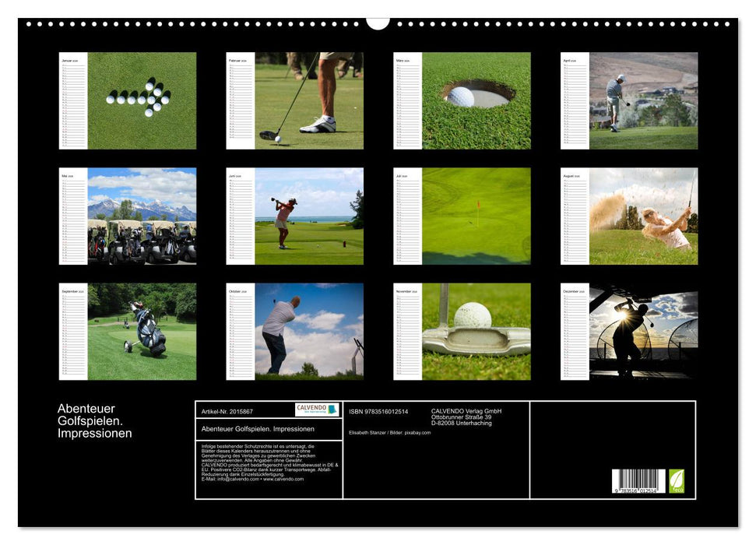Click the January golf-ball arrow thumbnail
Image resolution: width=756 pixels, height=545 pixels.
point(144,101)
